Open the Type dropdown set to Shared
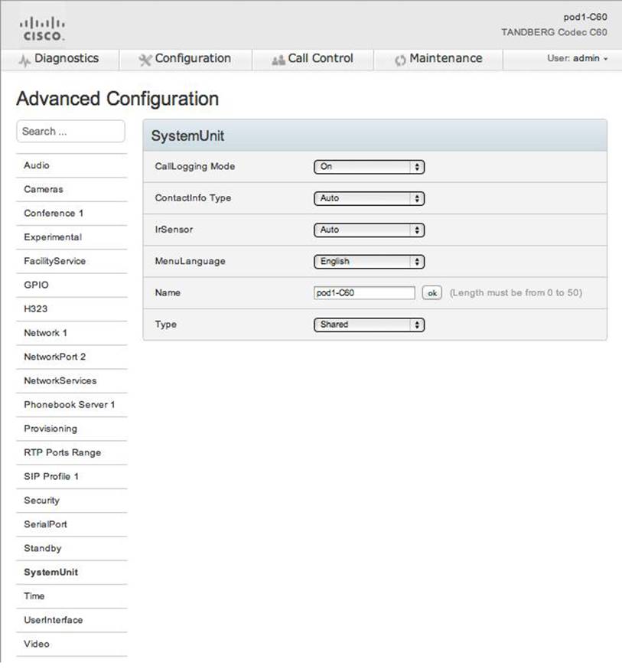Image resolution: width=622 pixels, height=672 pixels. 369,325
